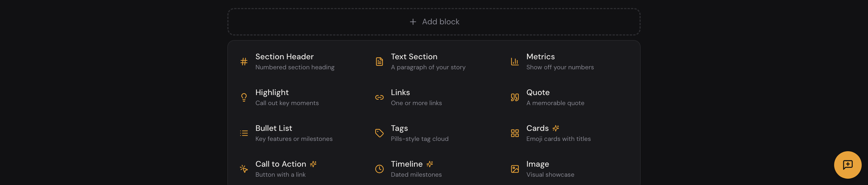Click the Tags label icon
Viewport: 868px width, 185px height.
(379, 133)
